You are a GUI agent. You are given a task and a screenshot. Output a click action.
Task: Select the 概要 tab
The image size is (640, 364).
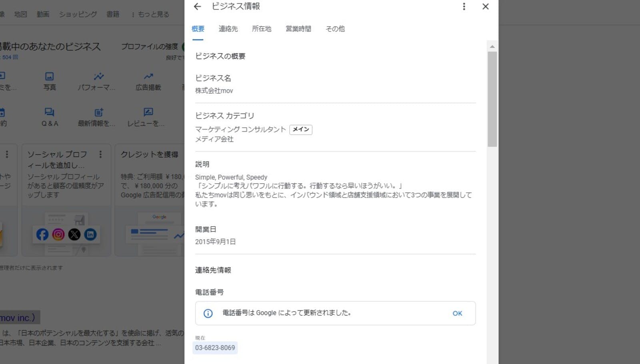pos(198,29)
